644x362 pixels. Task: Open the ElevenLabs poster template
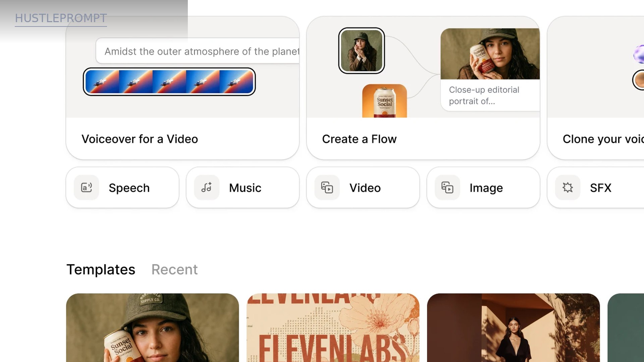[x=333, y=327]
